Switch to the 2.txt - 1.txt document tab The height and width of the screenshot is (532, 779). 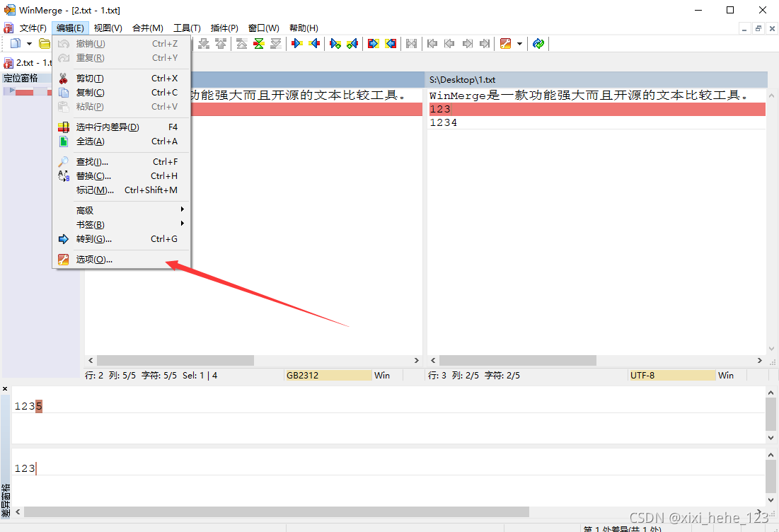click(28, 62)
